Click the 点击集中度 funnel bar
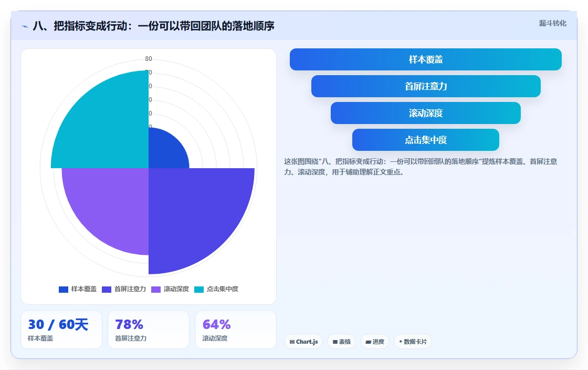Image resolution: width=588 pixels, height=370 pixels. pos(426,140)
